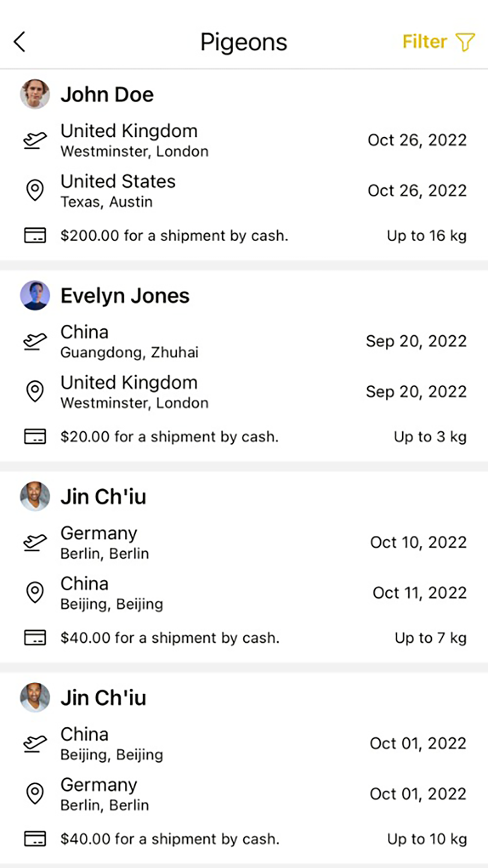Select the John Doe name heading
The height and width of the screenshot is (868, 488).
pos(107,95)
